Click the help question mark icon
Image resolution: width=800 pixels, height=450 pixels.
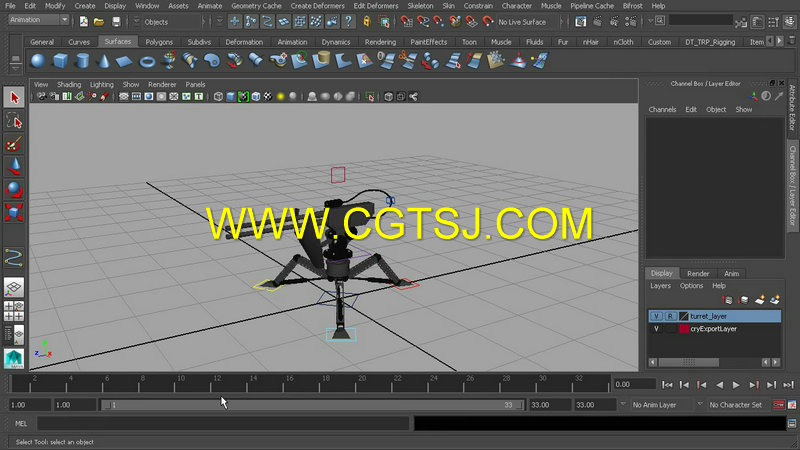click(348, 21)
